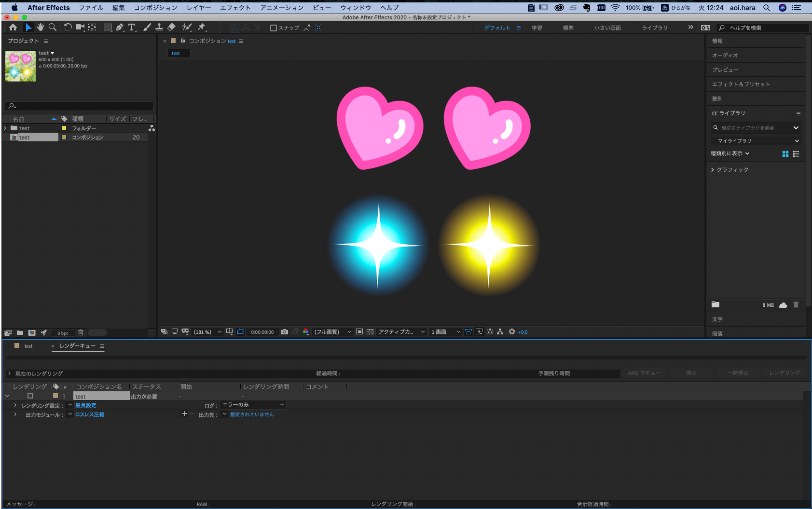The image size is (812, 509).
Task: Enable the スナップ checkbox
Action: 274,28
